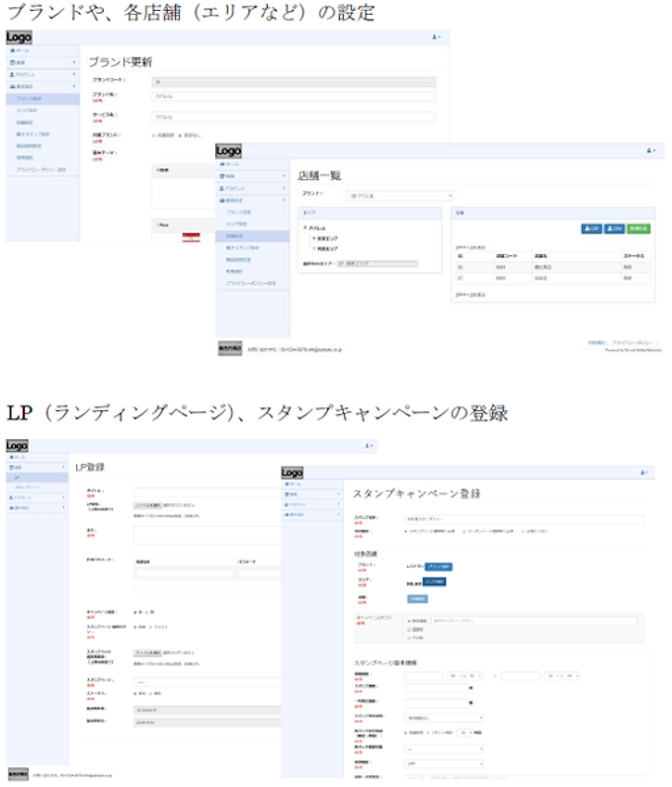Open the user icon on the LP登録 header
Image resolution: width=672 pixels, height=787 pixels.
[371, 447]
